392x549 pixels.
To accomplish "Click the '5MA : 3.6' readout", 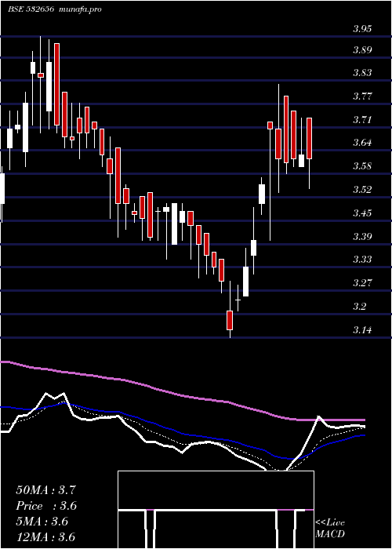I will pos(42,522).
